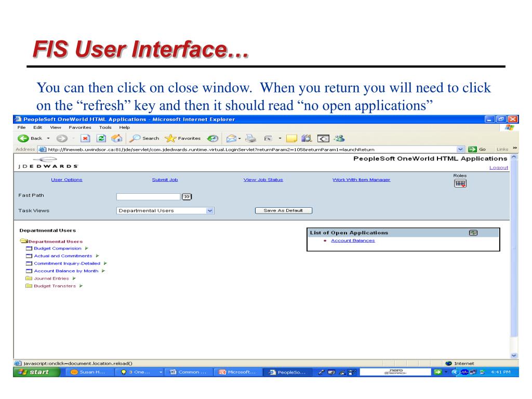
Task: Click the red X Stop icon
Action: point(85,138)
